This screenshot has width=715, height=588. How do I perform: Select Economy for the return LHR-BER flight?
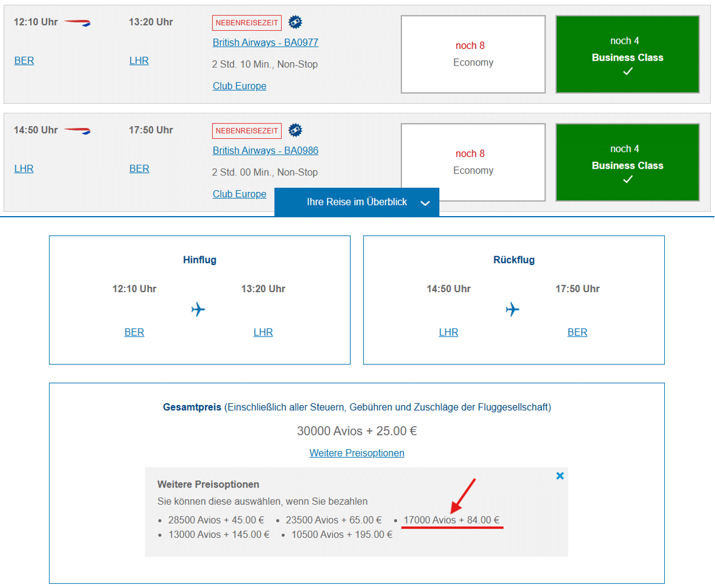coord(473,162)
